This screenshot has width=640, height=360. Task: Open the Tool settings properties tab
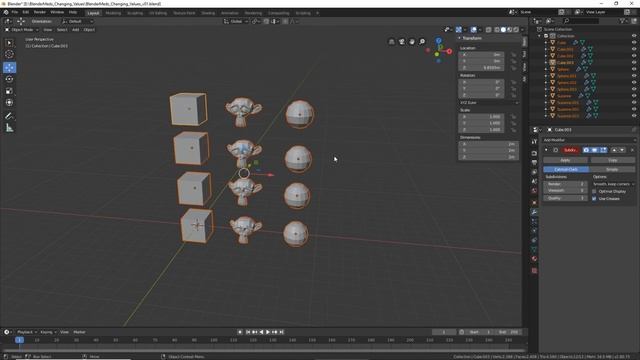(x=534, y=141)
